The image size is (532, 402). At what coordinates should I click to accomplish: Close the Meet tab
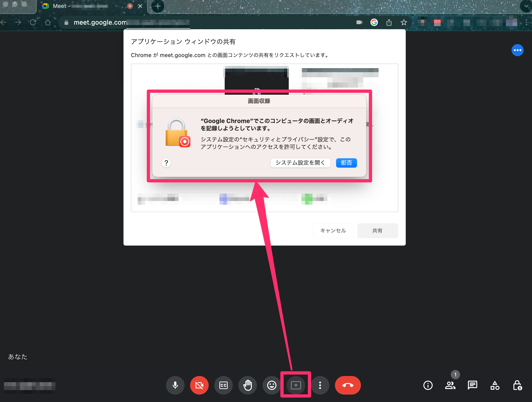[x=140, y=6]
